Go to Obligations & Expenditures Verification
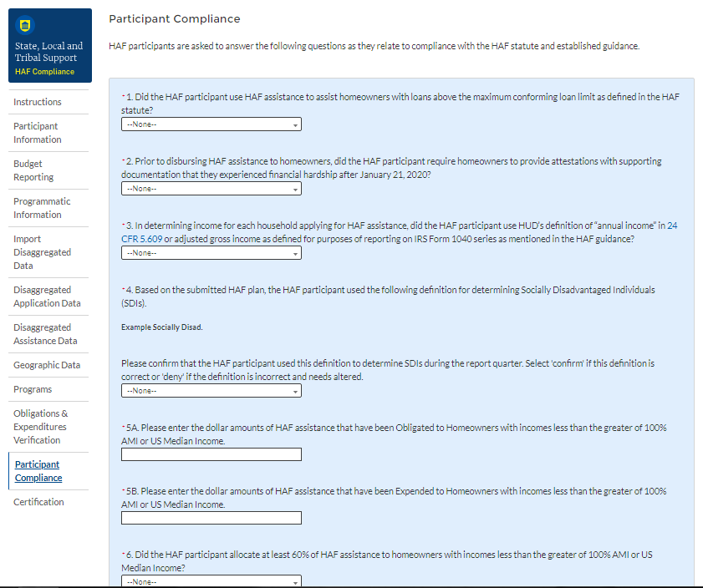The width and height of the screenshot is (703, 588). click(x=41, y=427)
